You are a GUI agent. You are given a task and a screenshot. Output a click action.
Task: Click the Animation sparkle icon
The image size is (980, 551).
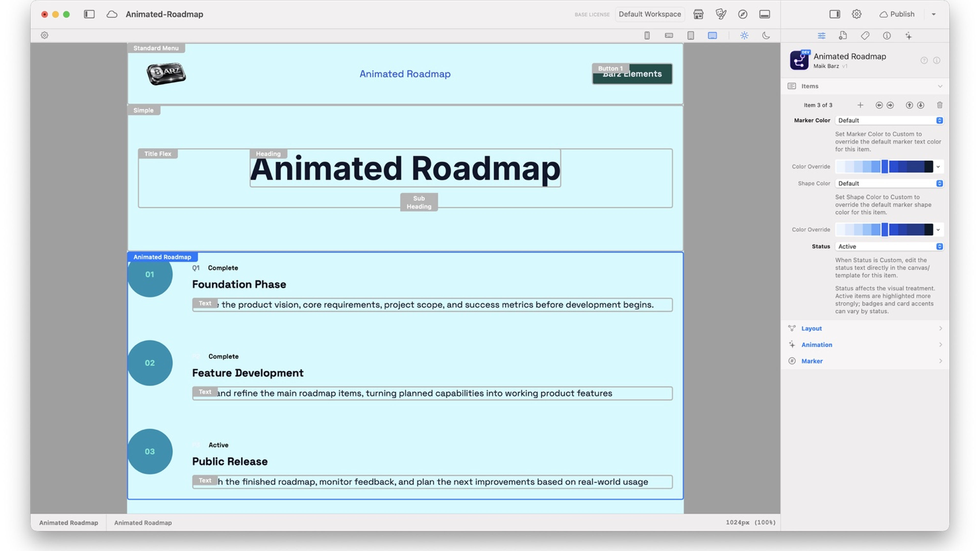(x=792, y=345)
